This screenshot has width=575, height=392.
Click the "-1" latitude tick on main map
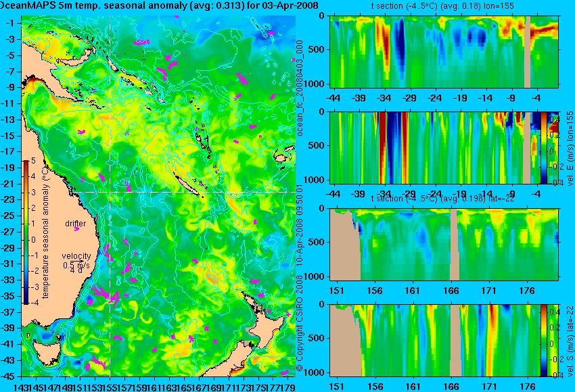coord(10,23)
